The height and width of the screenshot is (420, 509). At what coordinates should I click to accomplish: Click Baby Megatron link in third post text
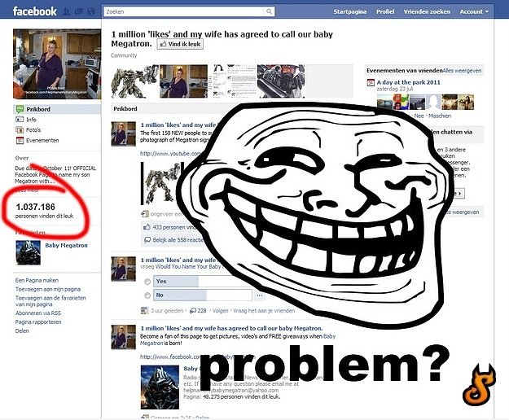pyautogui.click(x=239, y=339)
